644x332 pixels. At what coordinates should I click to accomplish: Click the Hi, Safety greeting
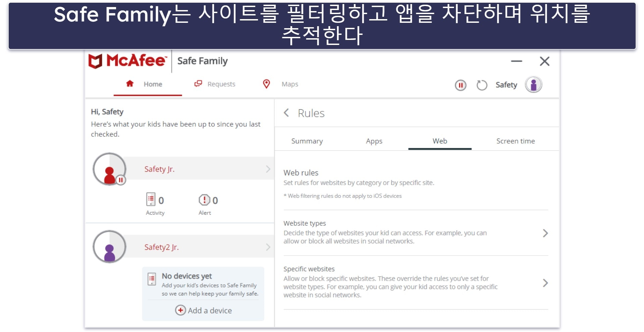(107, 112)
